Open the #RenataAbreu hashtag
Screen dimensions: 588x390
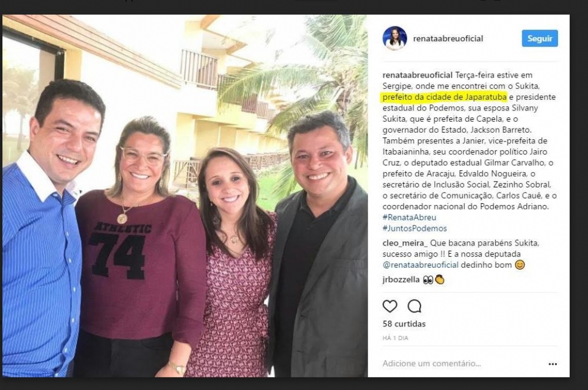click(x=409, y=217)
